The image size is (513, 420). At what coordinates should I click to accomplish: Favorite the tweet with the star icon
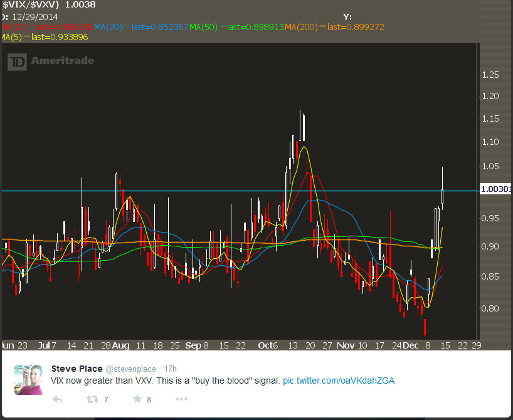click(137, 399)
